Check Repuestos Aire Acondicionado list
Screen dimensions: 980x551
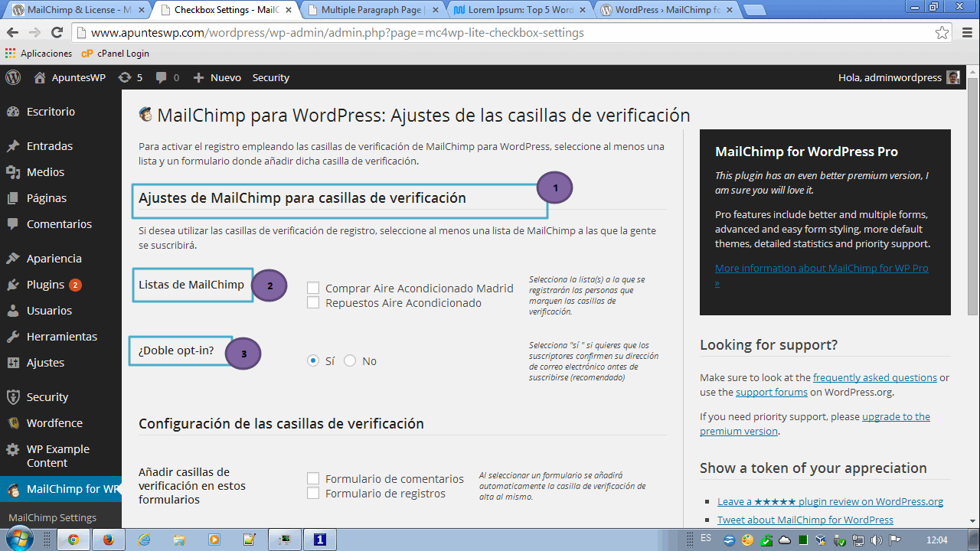(313, 303)
